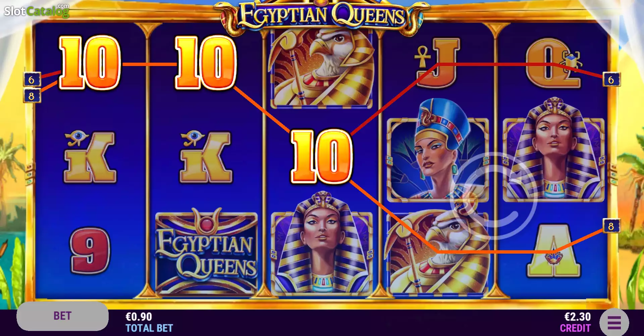
Task: Tap the translucent spin button
Action: [x=493, y=196]
